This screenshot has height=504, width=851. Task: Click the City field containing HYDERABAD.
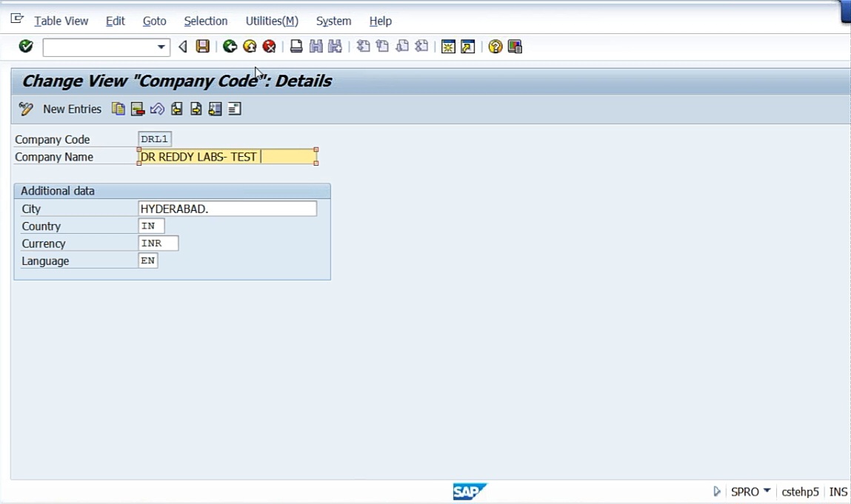click(x=227, y=209)
